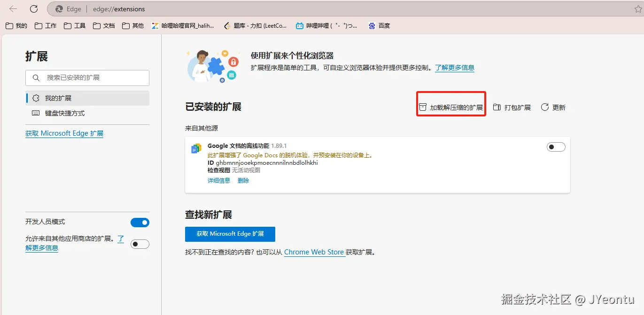
Task: Toggle the Google 文档的离线功能 extension switch
Action: [x=556, y=147]
